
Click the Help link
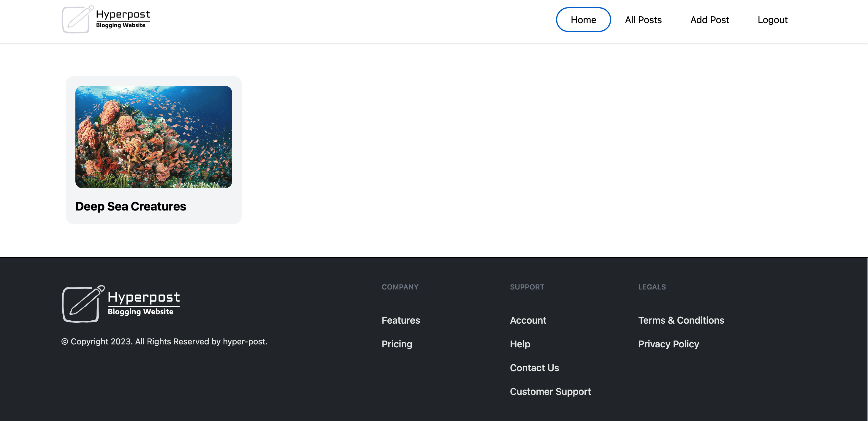pos(520,344)
